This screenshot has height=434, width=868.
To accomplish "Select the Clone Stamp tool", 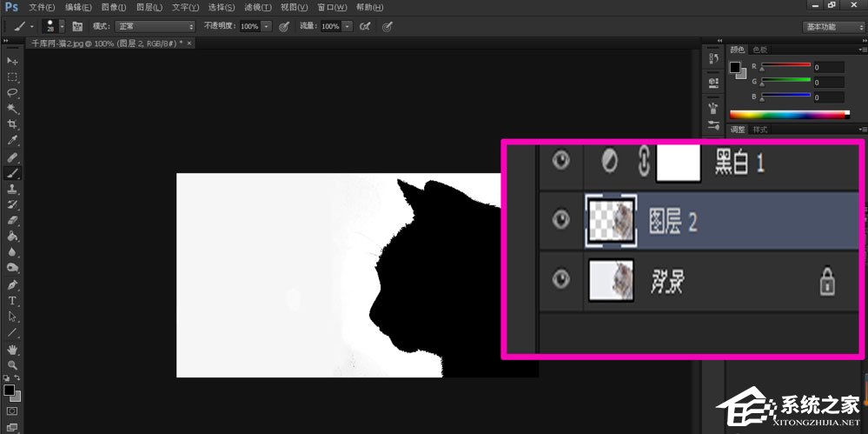I will 12,188.
